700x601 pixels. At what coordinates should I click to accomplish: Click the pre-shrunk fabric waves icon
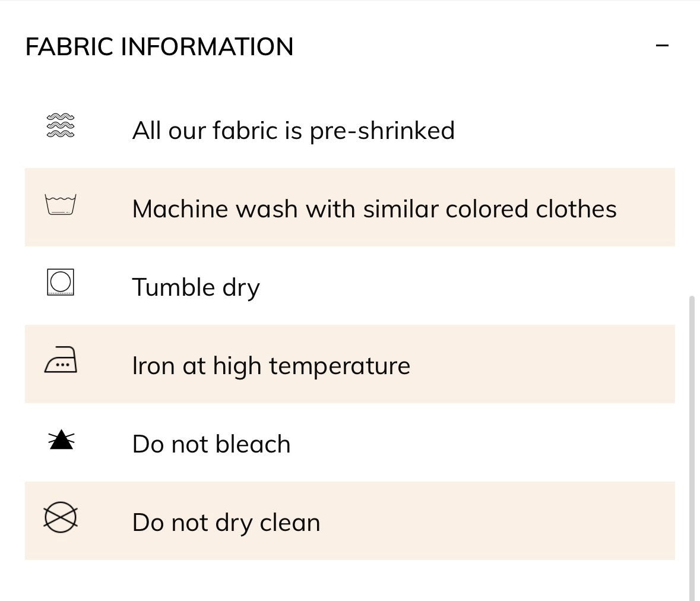[x=61, y=125]
